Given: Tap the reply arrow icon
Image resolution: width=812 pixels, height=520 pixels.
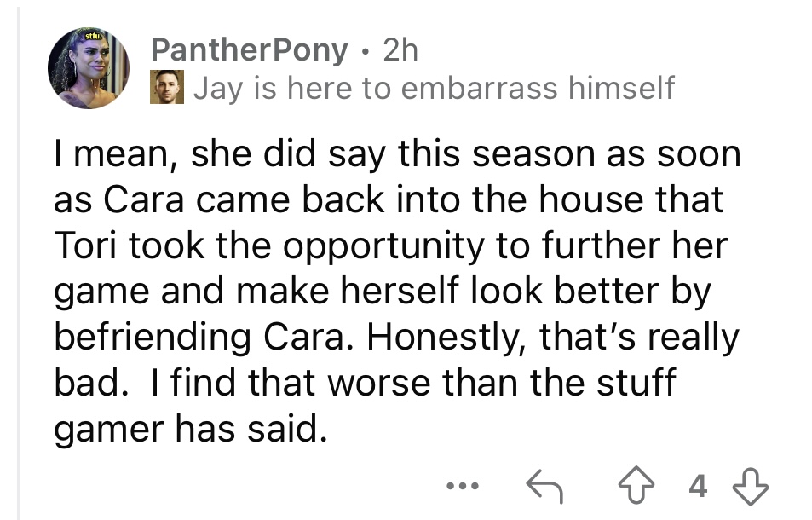Looking at the screenshot, I should [x=544, y=487].
